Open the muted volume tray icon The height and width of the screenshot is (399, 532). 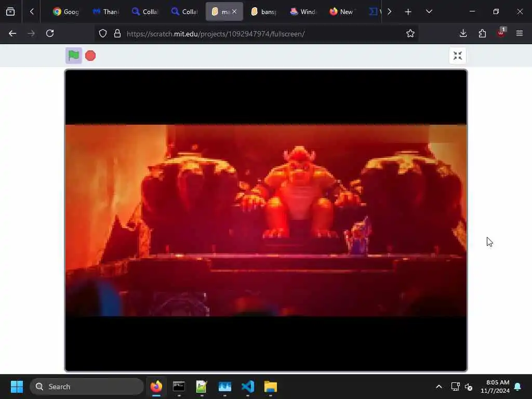pos(469,387)
